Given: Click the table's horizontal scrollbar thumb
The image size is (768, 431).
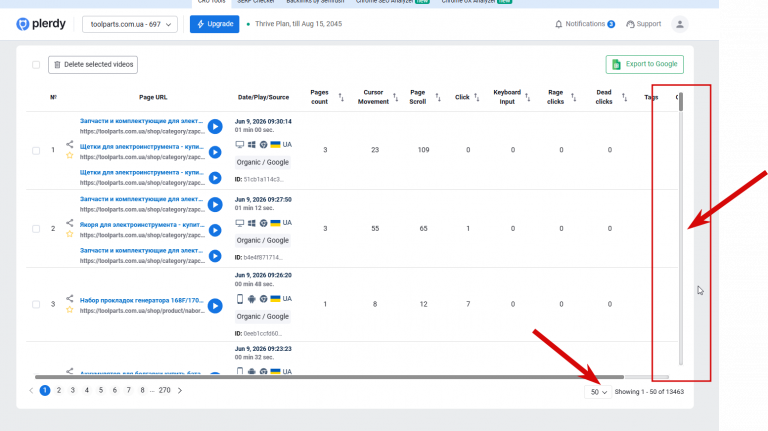Looking at the screenshot, I should [329, 377].
